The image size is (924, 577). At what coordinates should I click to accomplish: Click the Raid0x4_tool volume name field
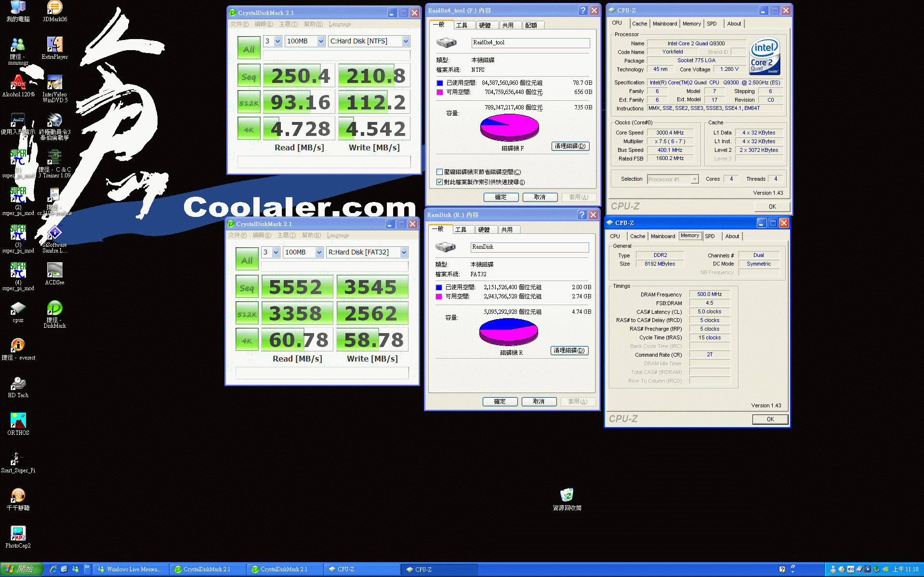[530, 43]
